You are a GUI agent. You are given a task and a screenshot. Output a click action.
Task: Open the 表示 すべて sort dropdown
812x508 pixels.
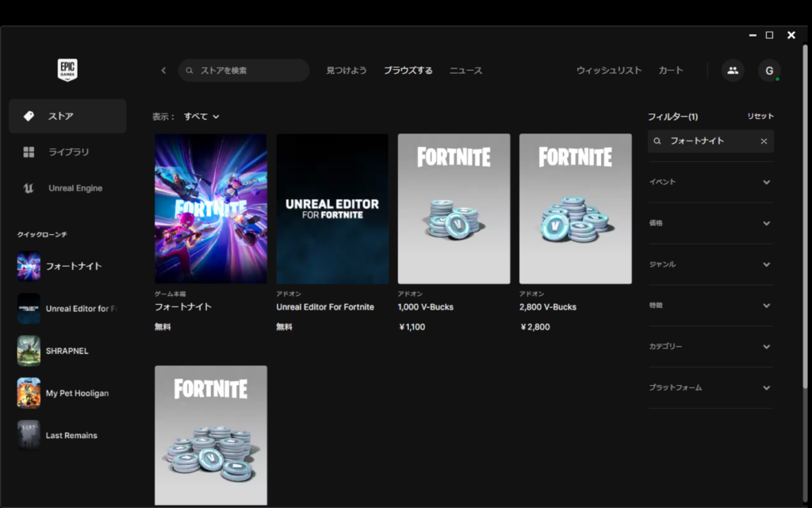(x=201, y=117)
